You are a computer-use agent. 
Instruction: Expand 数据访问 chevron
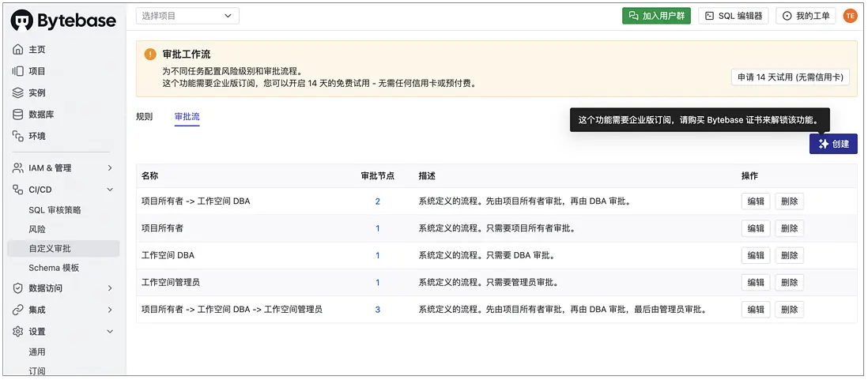click(x=110, y=288)
